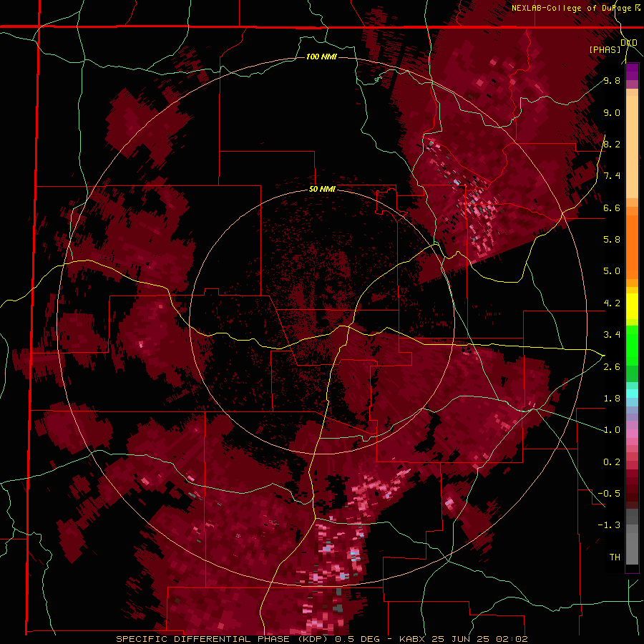The image size is (644, 644).
Task: Click the -1.3 scale value
Action: [610, 525]
